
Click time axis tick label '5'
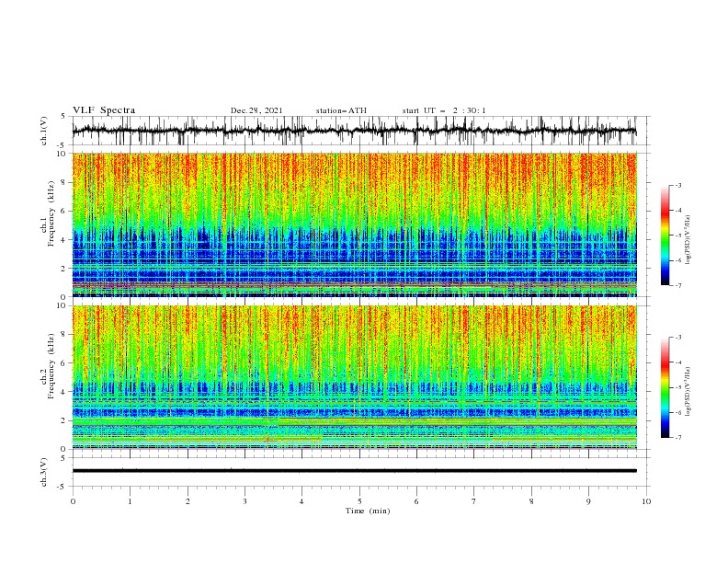(x=359, y=501)
